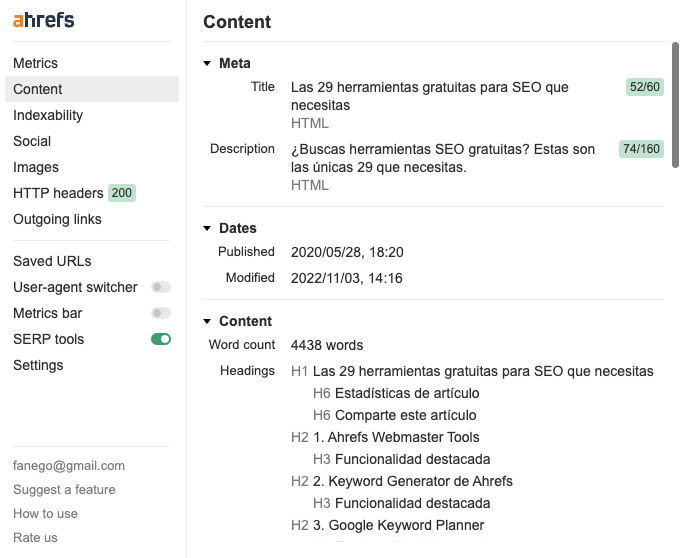The height and width of the screenshot is (558, 683).
Task: Click the 200 status badge
Action: pyautogui.click(x=122, y=193)
